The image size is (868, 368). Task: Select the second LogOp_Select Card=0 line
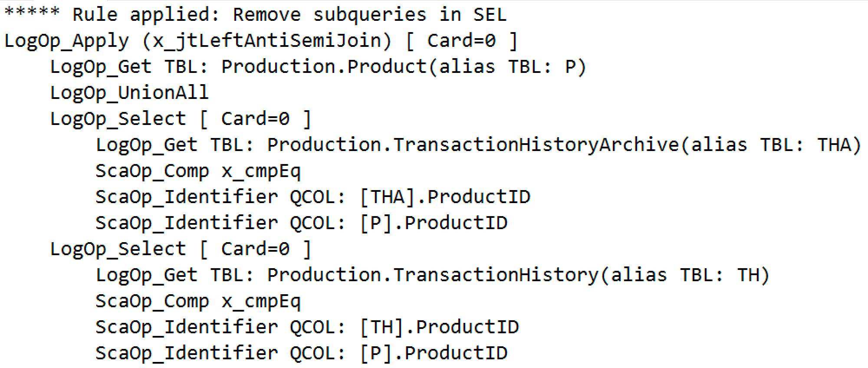point(181,249)
